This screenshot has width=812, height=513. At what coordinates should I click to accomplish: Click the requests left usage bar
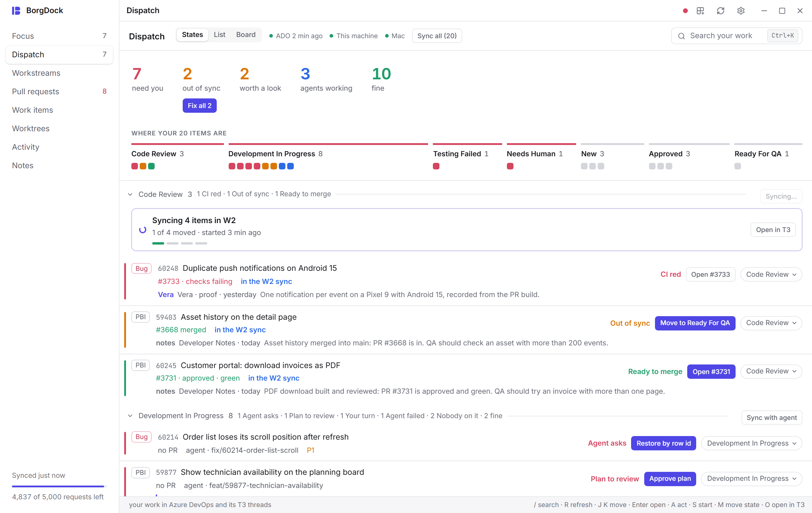click(x=59, y=486)
